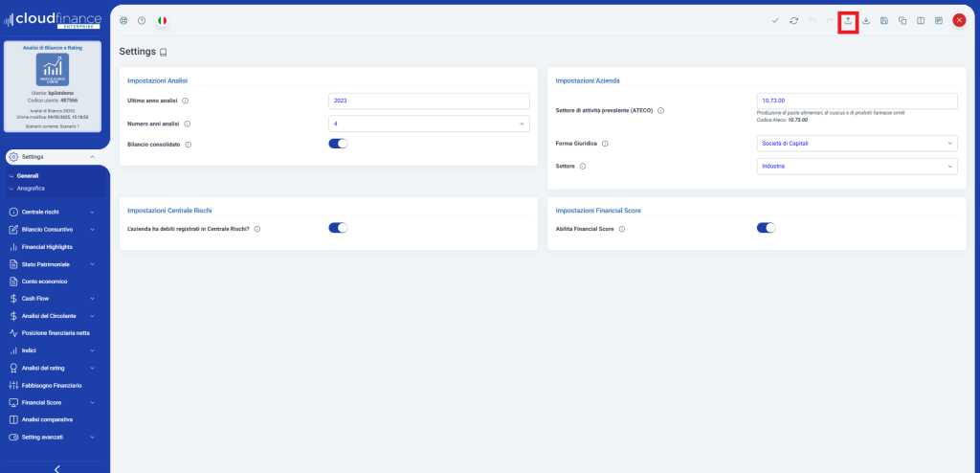Click the duplicate/copy icon in top toolbar
This screenshot has height=473, width=980.
pyautogui.click(x=902, y=21)
